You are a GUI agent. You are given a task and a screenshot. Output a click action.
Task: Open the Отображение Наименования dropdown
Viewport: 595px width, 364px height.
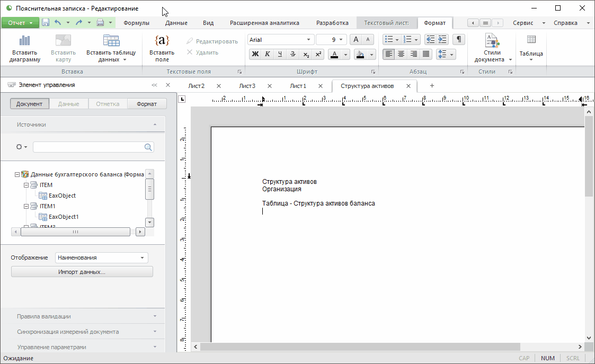coord(142,258)
